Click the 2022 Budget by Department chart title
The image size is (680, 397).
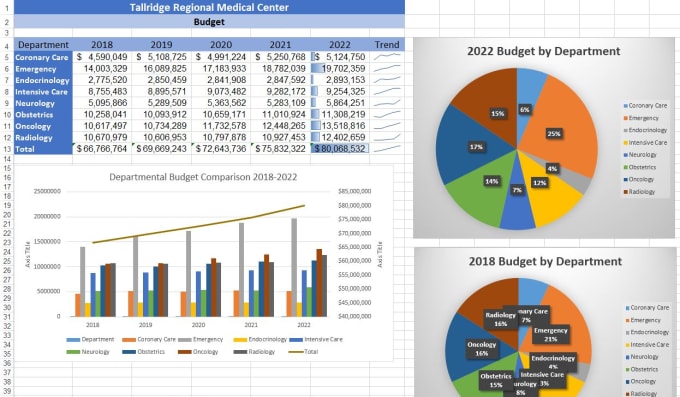(x=543, y=51)
